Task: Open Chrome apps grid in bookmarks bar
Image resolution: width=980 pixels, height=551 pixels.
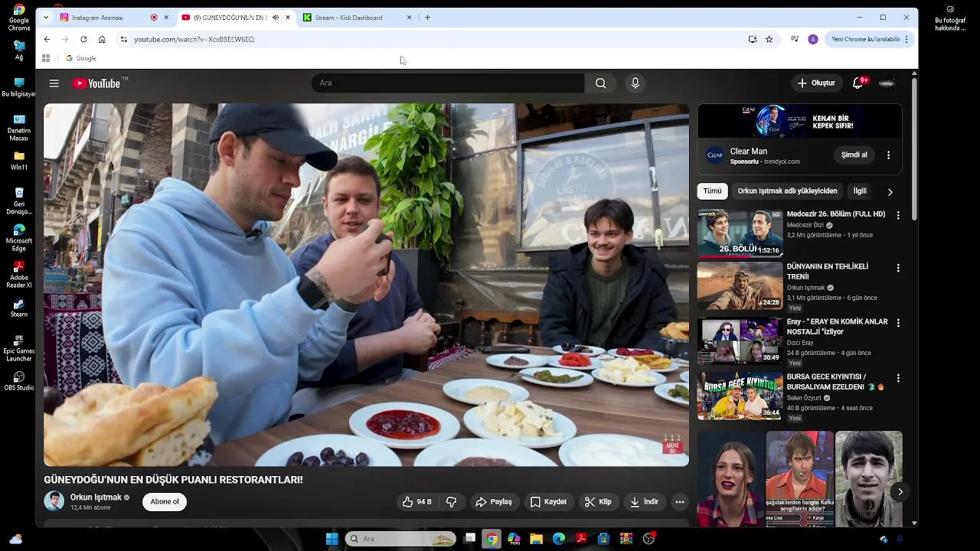Action: click(46, 58)
